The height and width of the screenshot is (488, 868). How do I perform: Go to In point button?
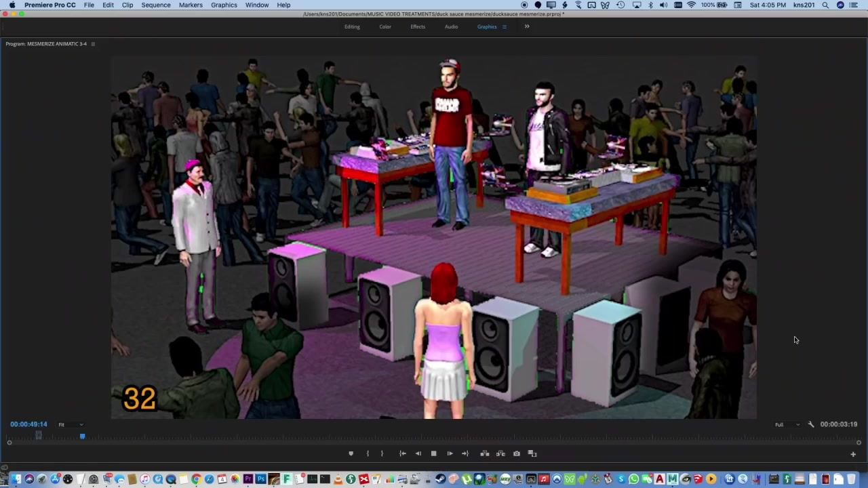point(402,453)
